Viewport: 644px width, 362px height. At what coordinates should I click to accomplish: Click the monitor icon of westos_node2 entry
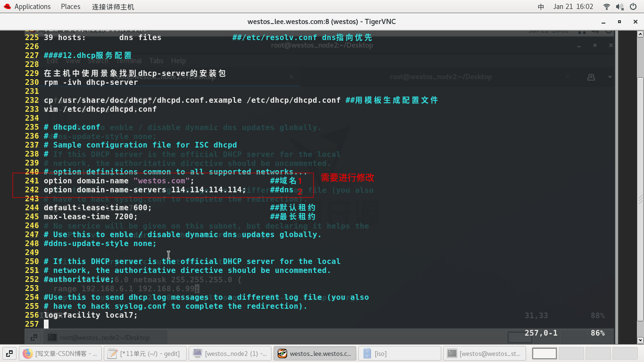[x=198, y=354]
